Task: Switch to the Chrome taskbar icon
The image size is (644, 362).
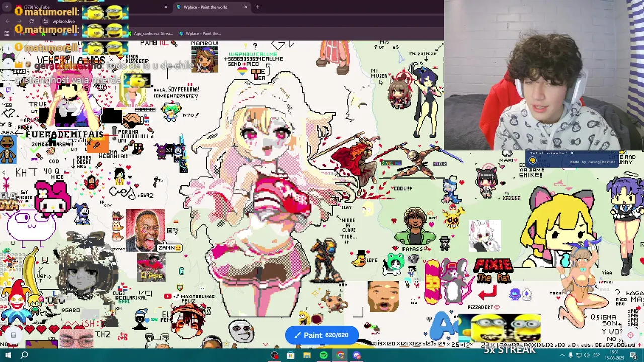Action: click(x=340, y=355)
